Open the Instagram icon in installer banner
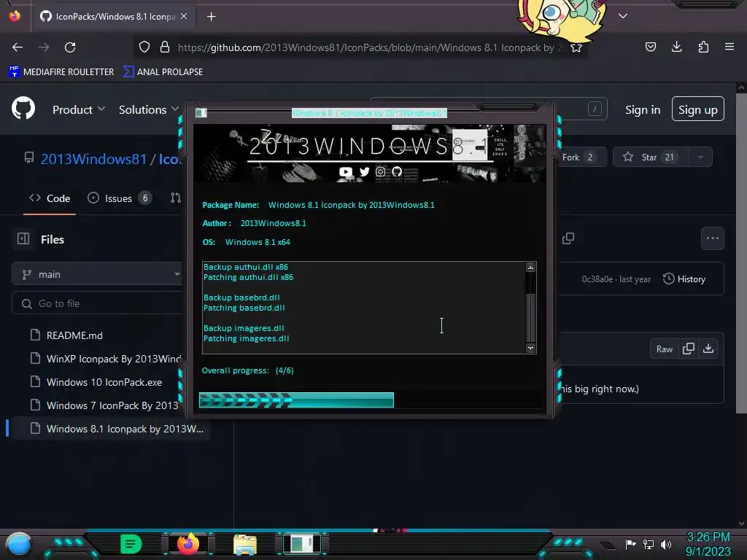The height and width of the screenshot is (560, 747). coord(380,171)
